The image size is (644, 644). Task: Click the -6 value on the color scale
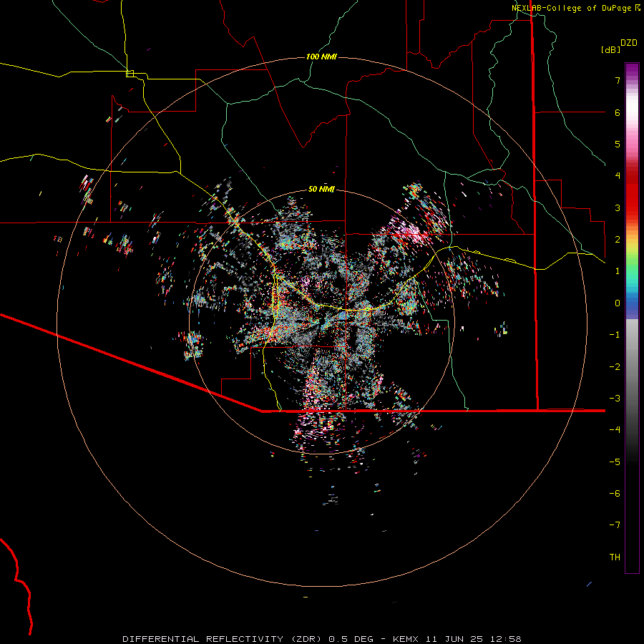(615, 494)
